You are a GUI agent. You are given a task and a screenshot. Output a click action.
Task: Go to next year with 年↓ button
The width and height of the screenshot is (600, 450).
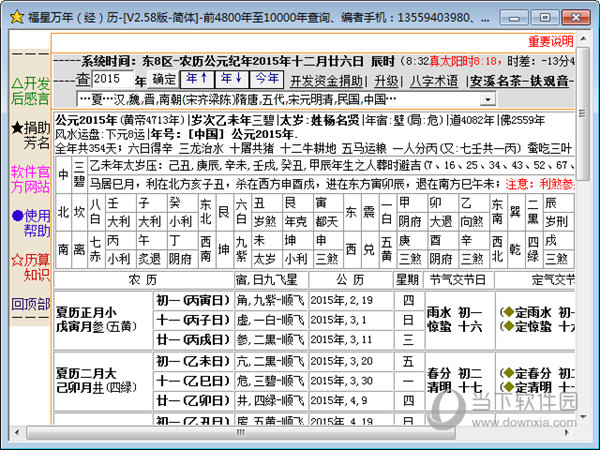232,79
